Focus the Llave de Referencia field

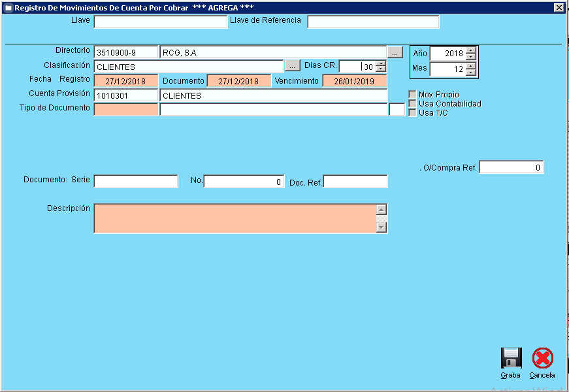coord(373,22)
